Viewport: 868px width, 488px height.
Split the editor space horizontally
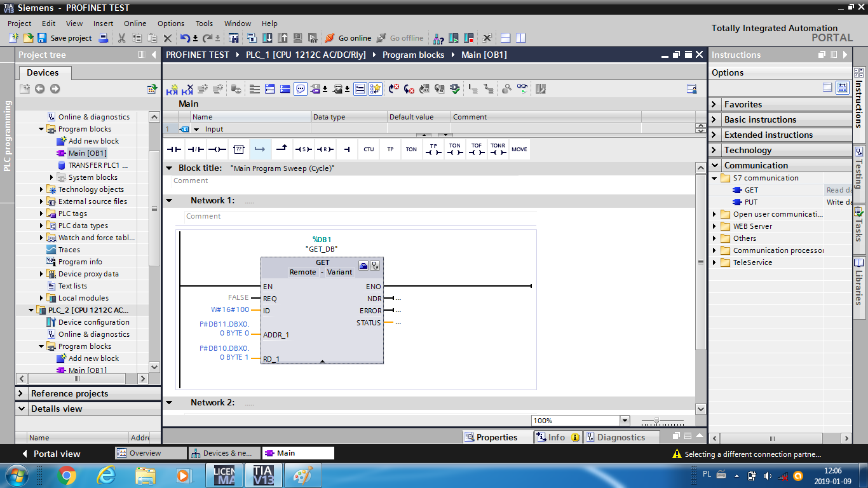[x=506, y=38]
